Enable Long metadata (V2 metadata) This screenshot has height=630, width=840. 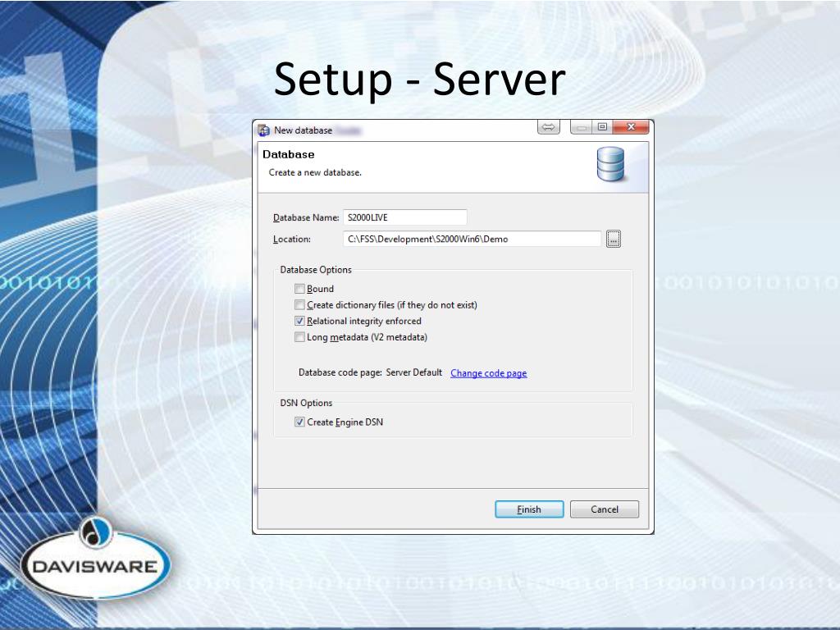[x=299, y=337]
